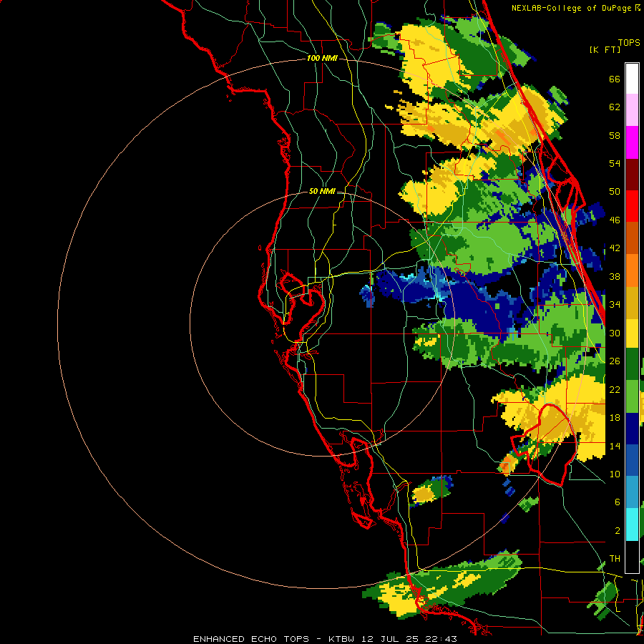Click the 6 legend value
This screenshot has width=644, height=644.
click(x=617, y=502)
